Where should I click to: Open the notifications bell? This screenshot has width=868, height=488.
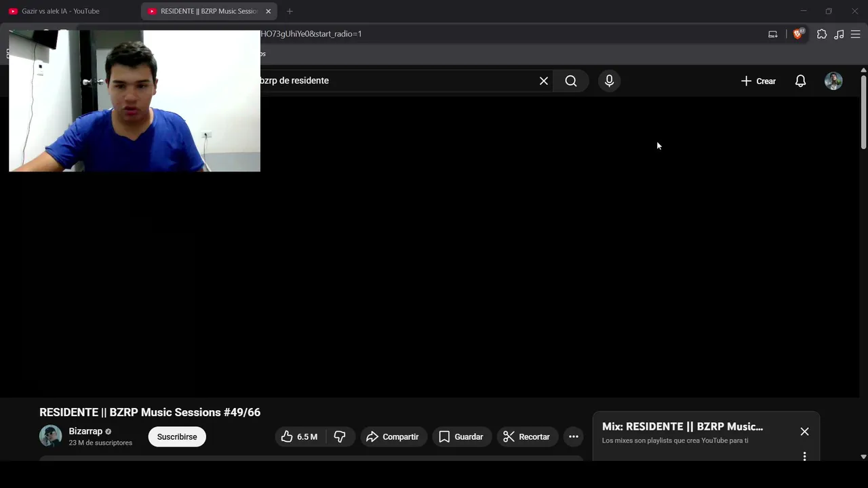coord(801,81)
